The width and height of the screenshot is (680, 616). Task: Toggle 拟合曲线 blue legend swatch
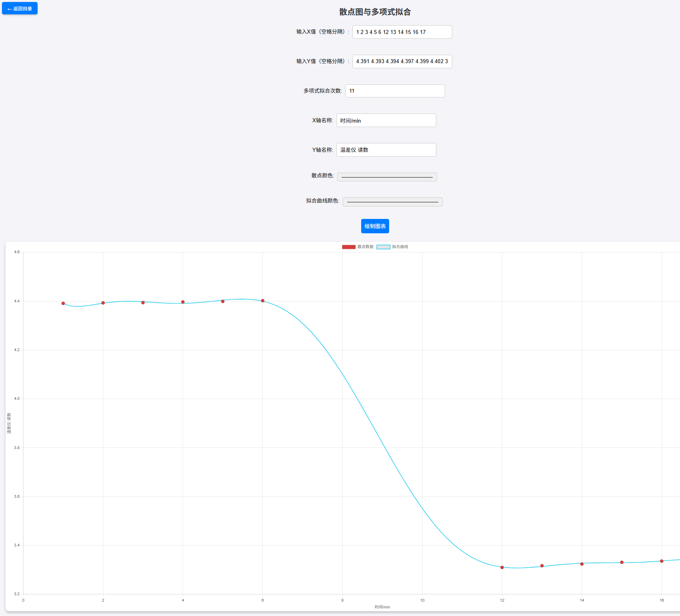pyautogui.click(x=383, y=247)
